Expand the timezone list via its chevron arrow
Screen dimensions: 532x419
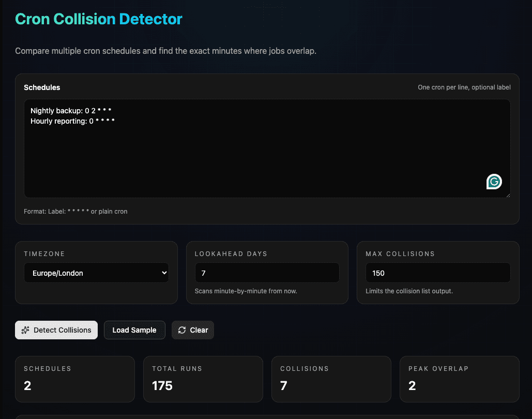[x=163, y=273]
